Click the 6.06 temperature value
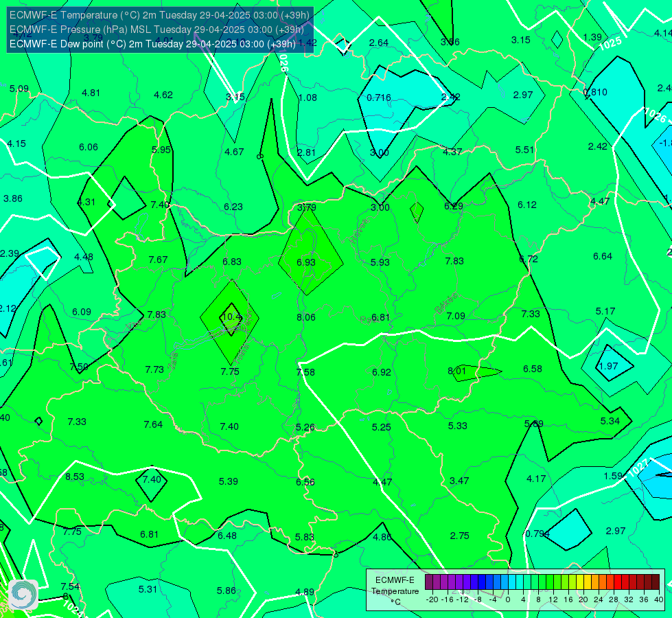 89,148
